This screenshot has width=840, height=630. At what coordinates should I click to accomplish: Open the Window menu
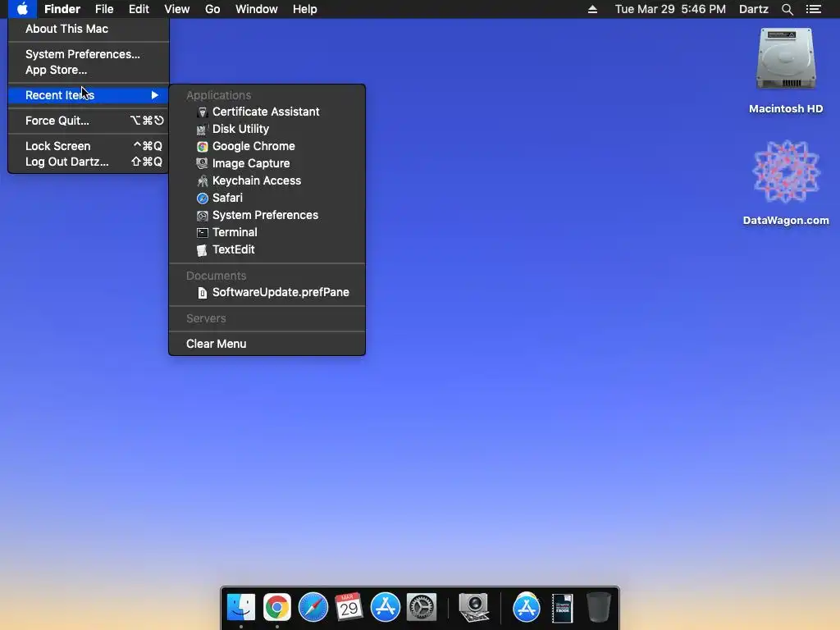click(257, 9)
